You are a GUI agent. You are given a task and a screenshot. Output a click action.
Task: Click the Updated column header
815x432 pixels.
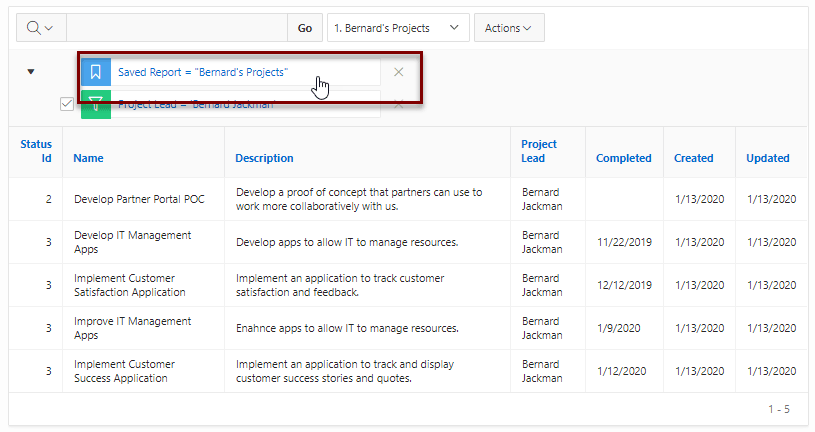click(767, 158)
